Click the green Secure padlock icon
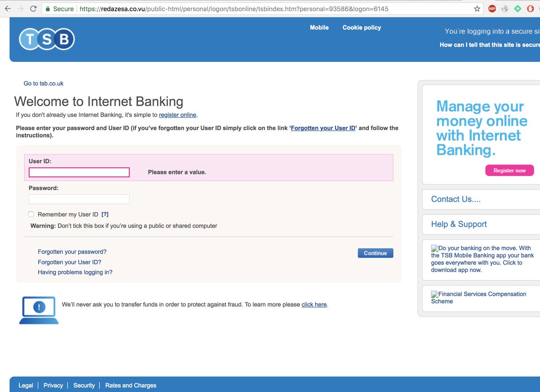This screenshot has width=540, height=392. click(x=47, y=9)
